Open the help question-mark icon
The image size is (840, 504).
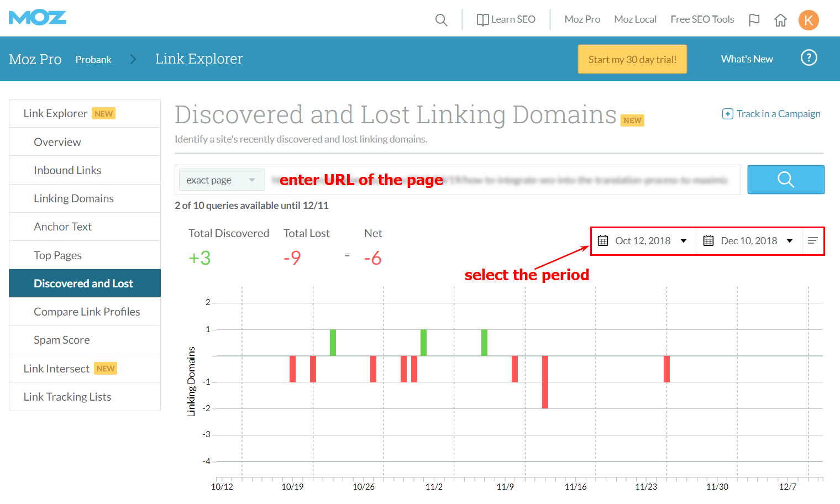809,57
